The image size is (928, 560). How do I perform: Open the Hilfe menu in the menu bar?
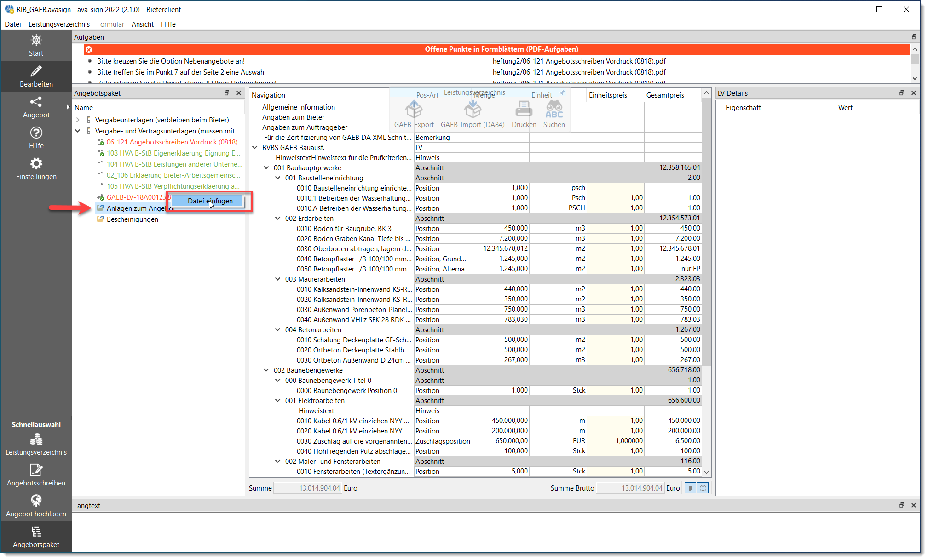(x=168, y=24)
